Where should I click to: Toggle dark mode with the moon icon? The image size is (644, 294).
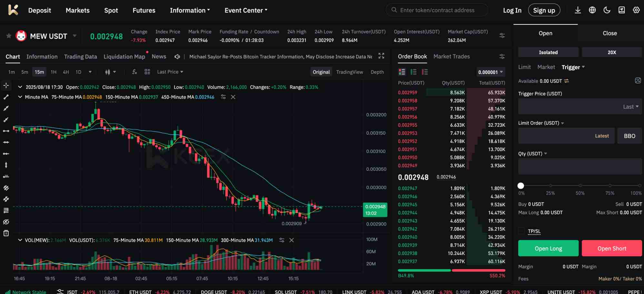tap(607, 10)
